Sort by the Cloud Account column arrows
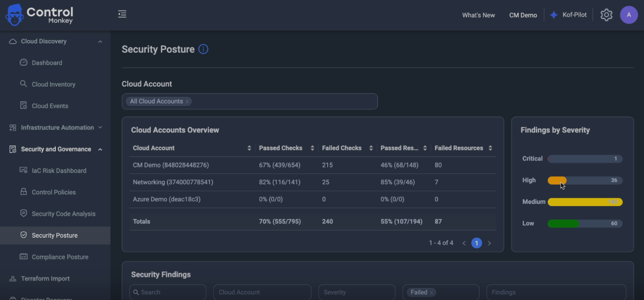The width and height of the screenshot is (644, 300). click(x=249, y=149)
